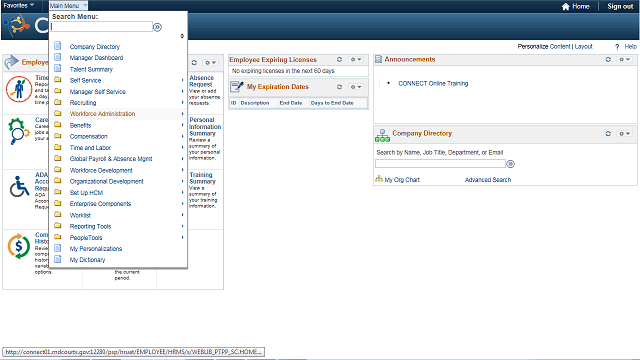Open Employee pagelet settings gear dropdown
The height and width of the screenshot is (360, 640).
click(211, 62)
